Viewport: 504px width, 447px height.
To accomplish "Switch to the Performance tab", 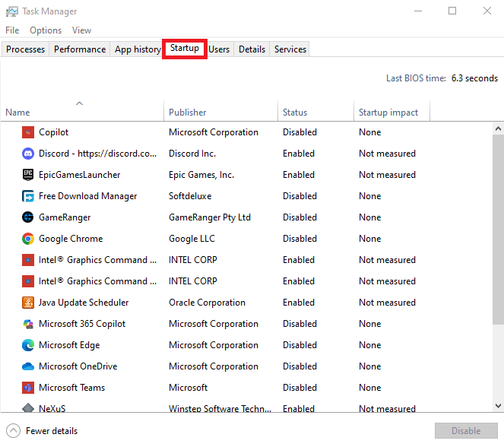I will point(80,49).
